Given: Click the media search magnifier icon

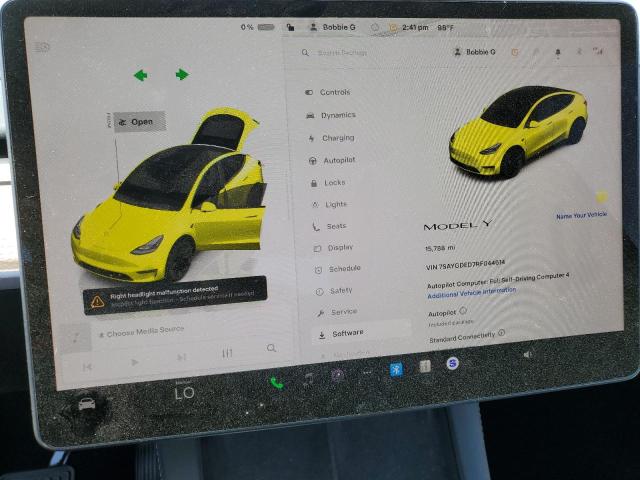Looking at the screenshot, I should (271, 348).
